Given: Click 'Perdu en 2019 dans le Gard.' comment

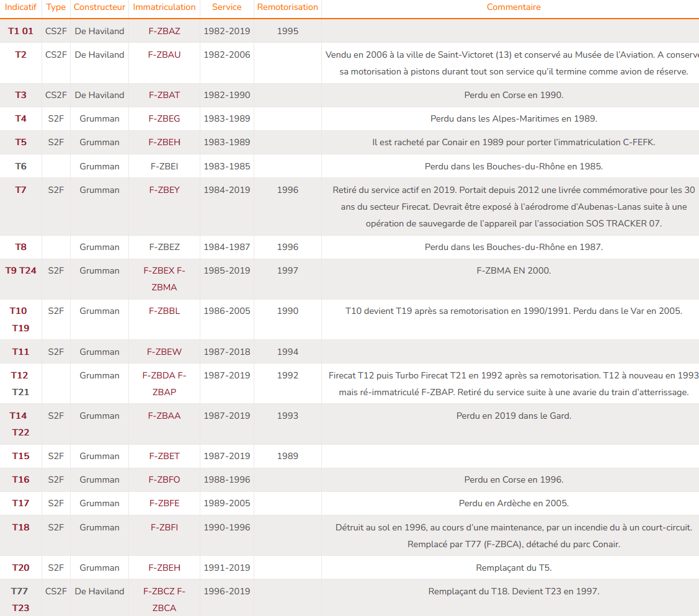Looking at the screenshot, I should click(514, 416).
